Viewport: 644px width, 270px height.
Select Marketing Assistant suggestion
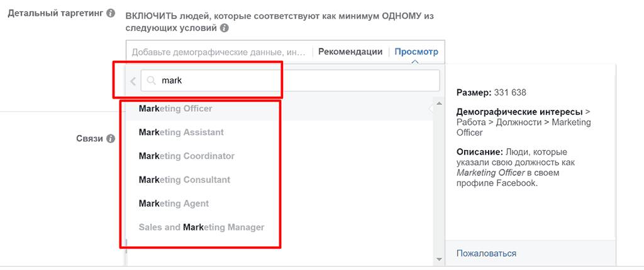[279, 132]
